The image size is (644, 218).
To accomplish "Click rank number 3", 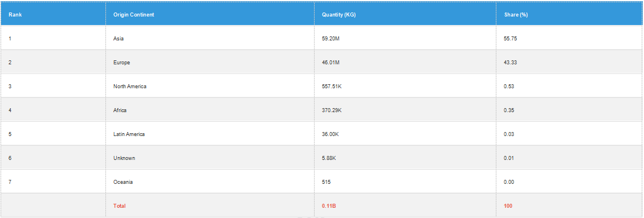I will (10, 86).
